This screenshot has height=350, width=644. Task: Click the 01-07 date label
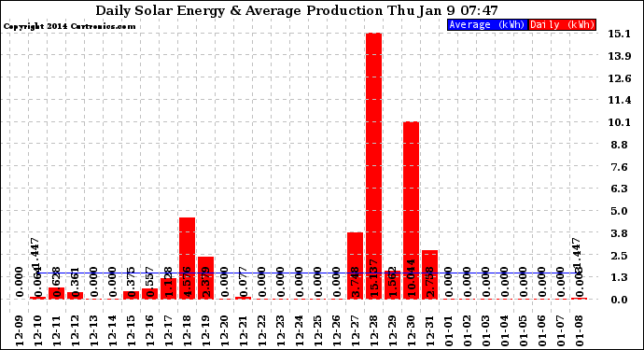click(561, 331)
